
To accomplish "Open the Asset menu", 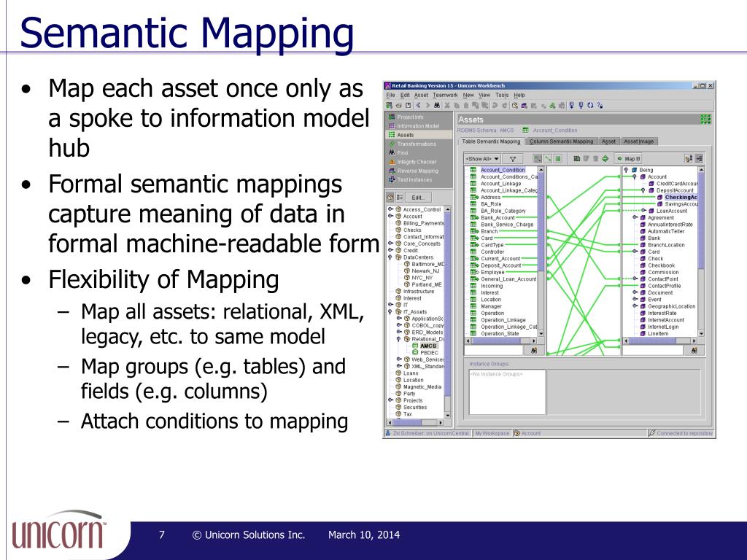I will [421, 96].
